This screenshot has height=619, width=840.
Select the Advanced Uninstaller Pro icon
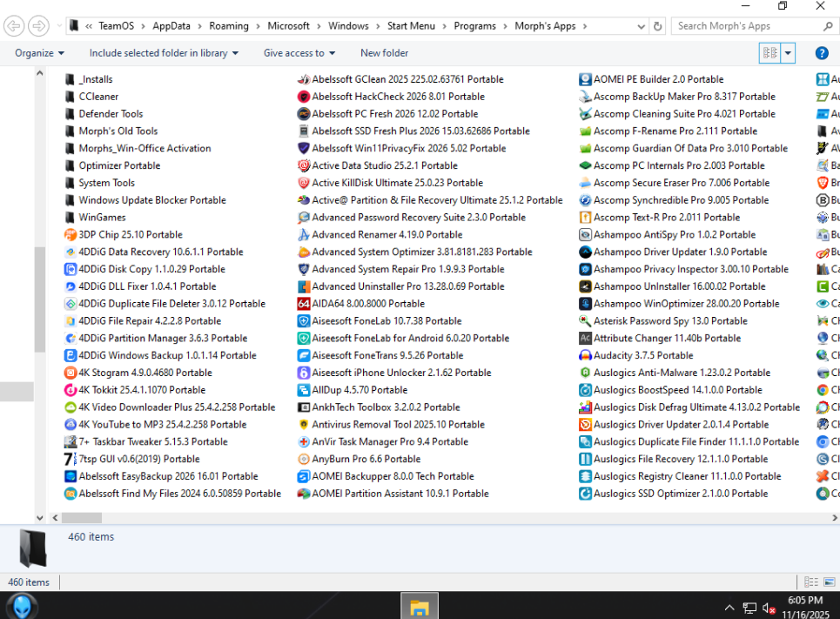coord(304,286)
